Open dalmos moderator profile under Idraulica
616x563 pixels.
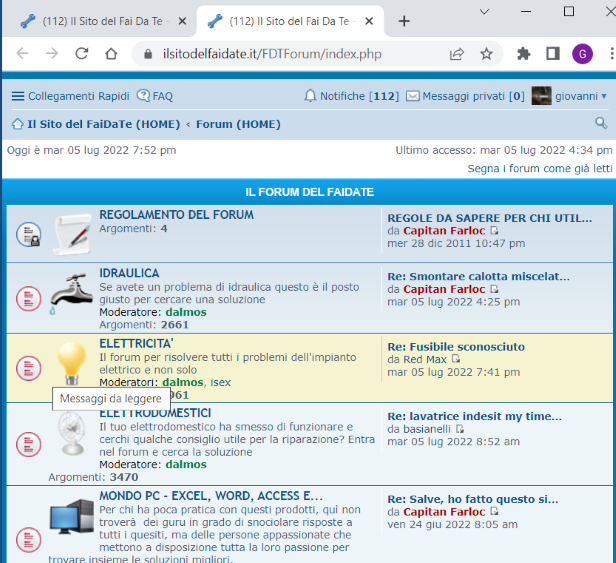(x=186, y=313)
